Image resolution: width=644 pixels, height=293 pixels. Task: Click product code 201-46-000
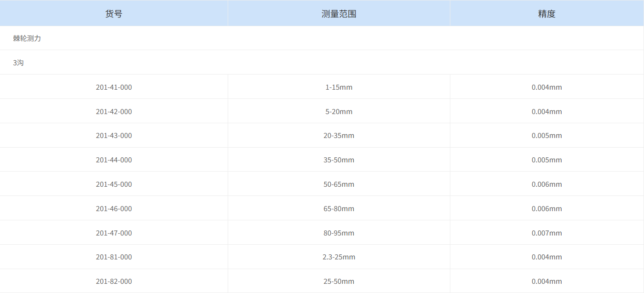click(114, 208)
